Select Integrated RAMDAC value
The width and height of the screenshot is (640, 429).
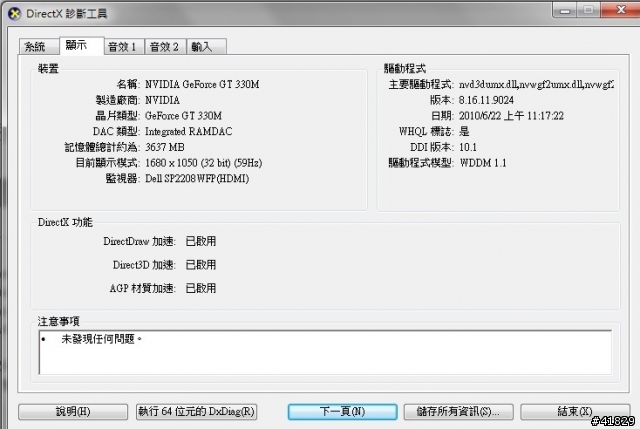click(189, 131)
